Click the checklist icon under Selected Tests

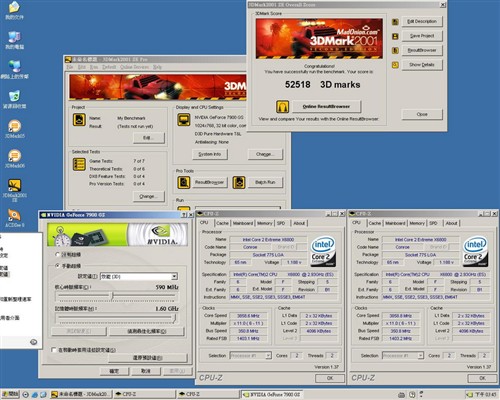point(79,164)
